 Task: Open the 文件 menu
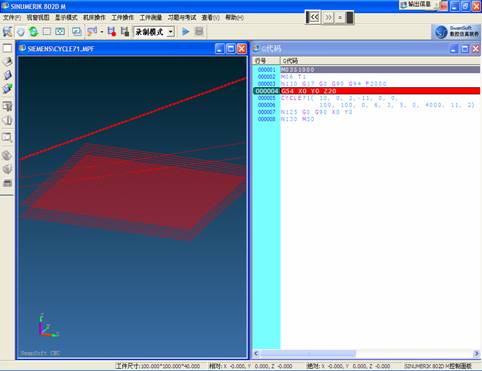(12, 17)
